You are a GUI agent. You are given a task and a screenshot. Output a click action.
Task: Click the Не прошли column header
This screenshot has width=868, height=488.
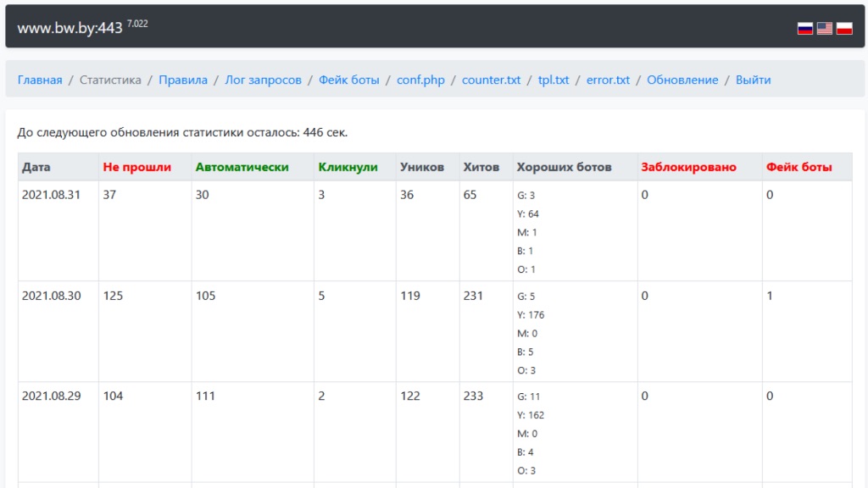[136, 167]
